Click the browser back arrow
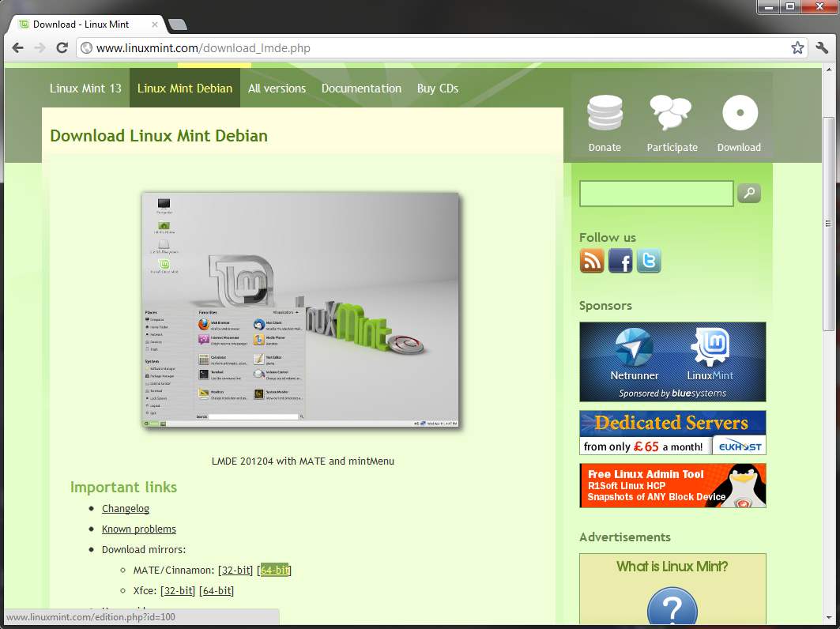 (x=17, y=47)
